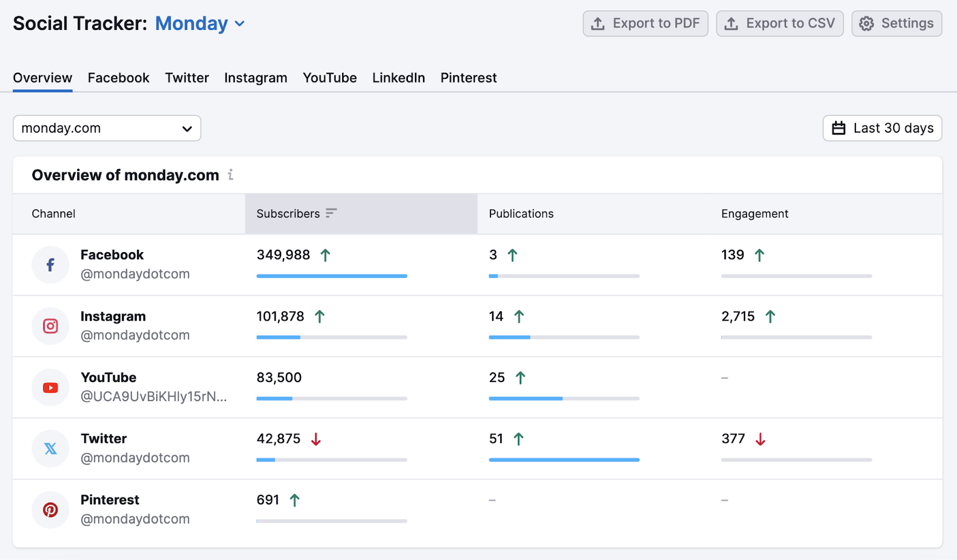
Task: Click the Twitter channel name in table
Action: (103, 439)
